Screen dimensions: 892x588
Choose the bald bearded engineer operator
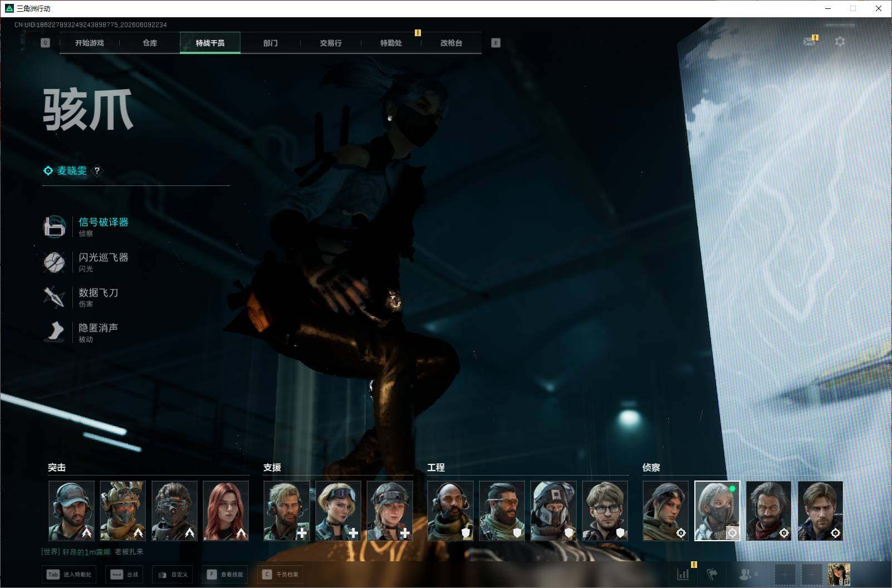click(x=450, y=511)
